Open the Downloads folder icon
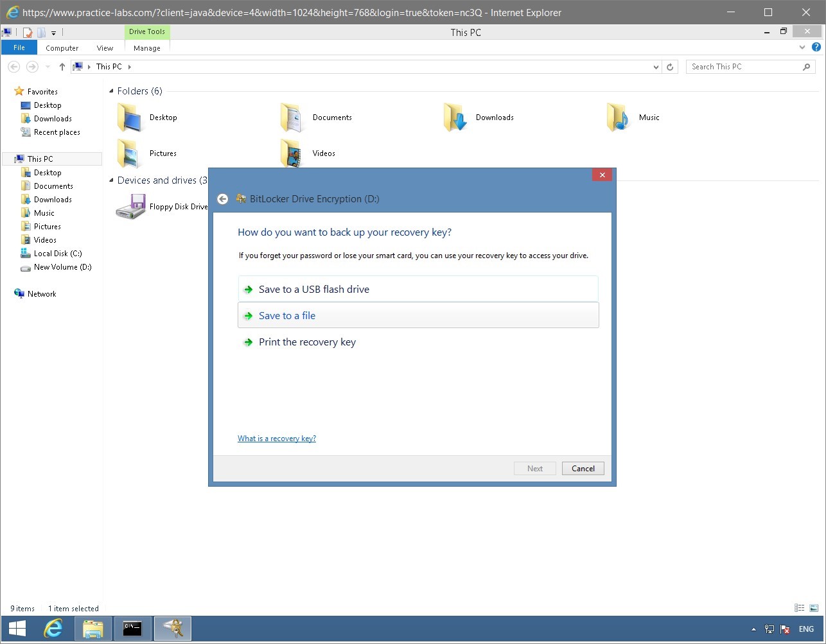This screenshot has height=644, width=826. click(x=455, y=117)
